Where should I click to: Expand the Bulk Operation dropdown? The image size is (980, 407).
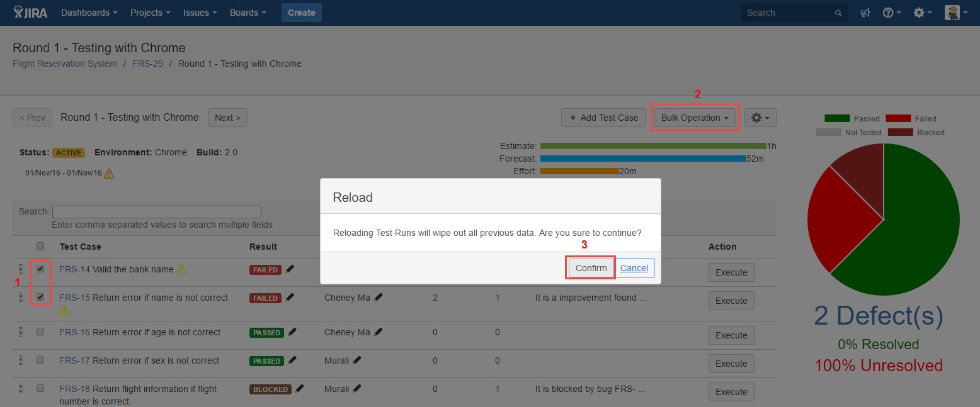695,118
